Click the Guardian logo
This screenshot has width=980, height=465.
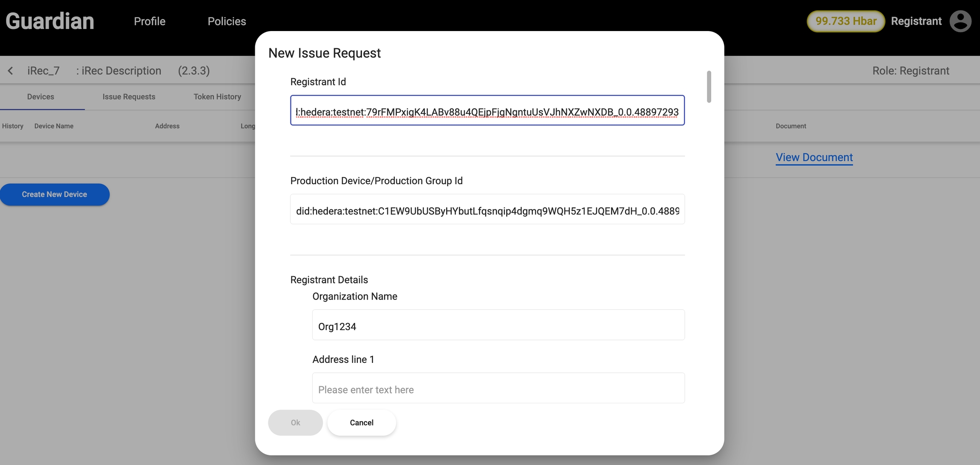50,21
